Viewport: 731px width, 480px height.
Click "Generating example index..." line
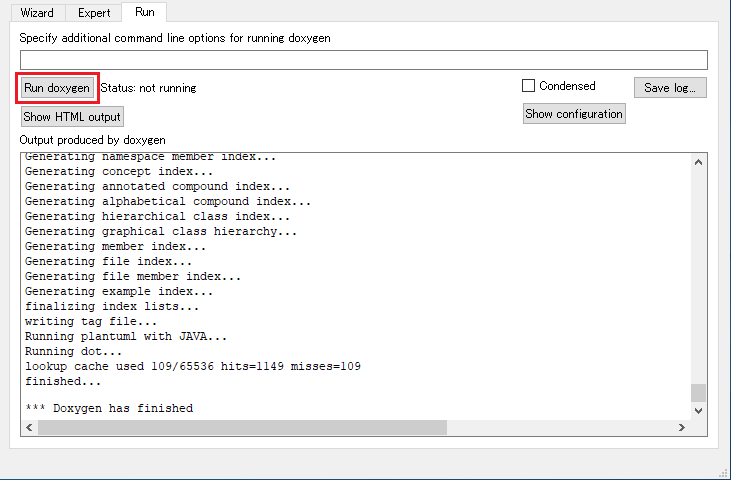coord(119,292)
